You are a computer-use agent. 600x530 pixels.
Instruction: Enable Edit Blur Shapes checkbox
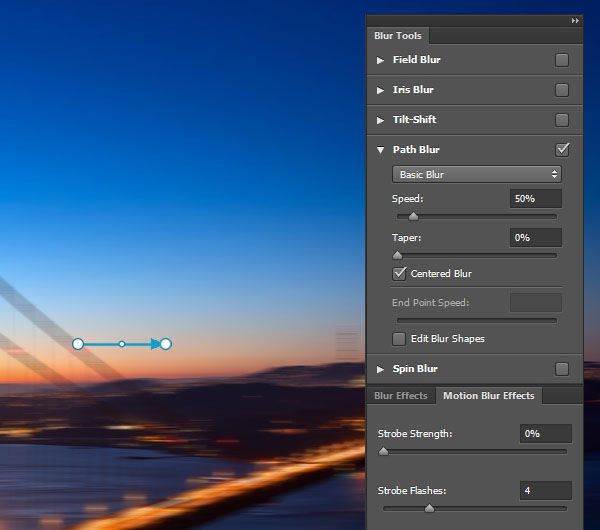click(x=400, y=339)
